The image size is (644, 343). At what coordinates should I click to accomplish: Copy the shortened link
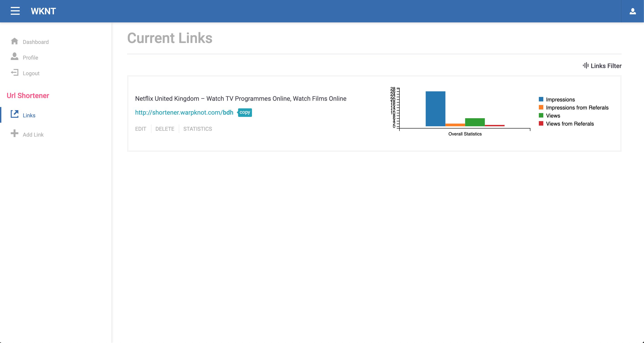coord(245,112)
